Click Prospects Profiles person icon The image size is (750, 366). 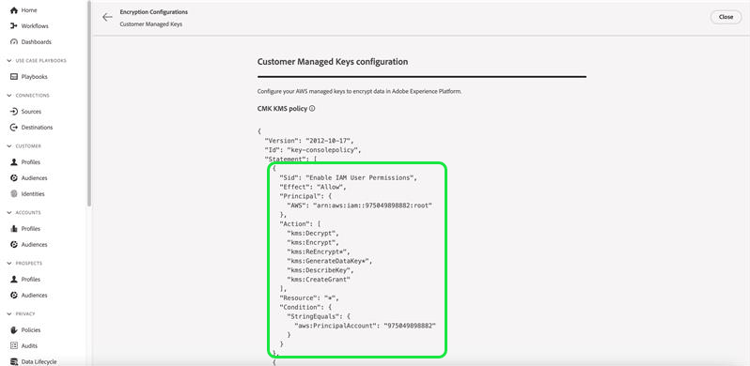pos(14,279)
